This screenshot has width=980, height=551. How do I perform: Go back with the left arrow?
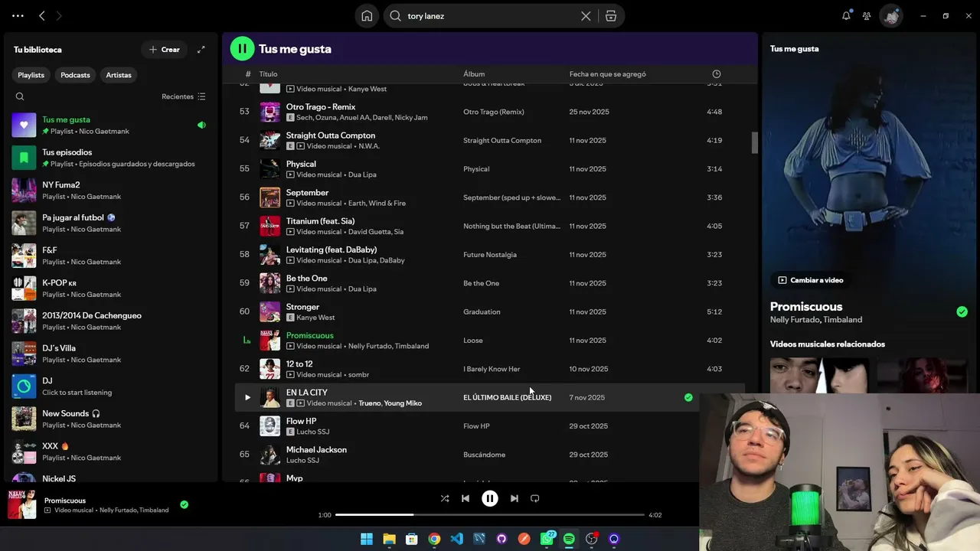42,15
